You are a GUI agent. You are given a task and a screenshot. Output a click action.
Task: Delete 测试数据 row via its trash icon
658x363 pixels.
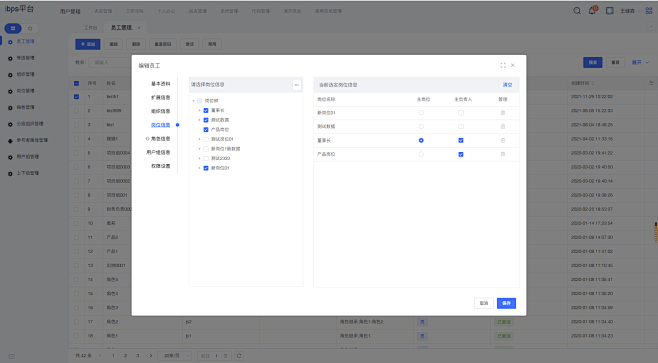pyautogui.click(x=503, y=126)
